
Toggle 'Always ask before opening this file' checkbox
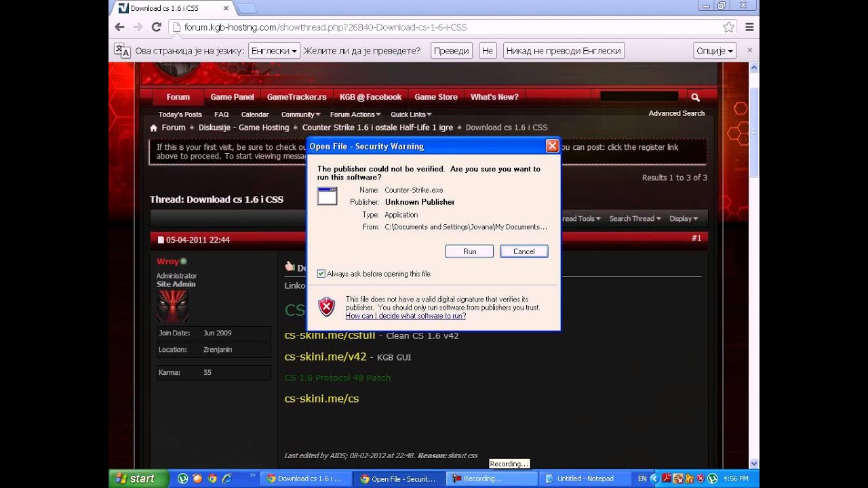321,274
